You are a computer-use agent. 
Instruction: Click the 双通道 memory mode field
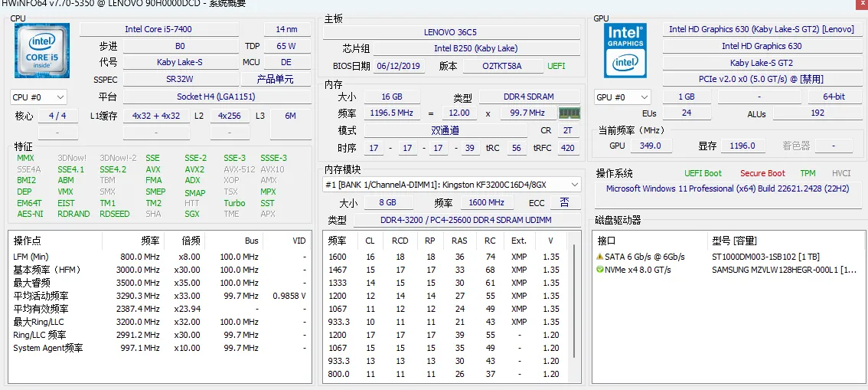coord(445,131)
